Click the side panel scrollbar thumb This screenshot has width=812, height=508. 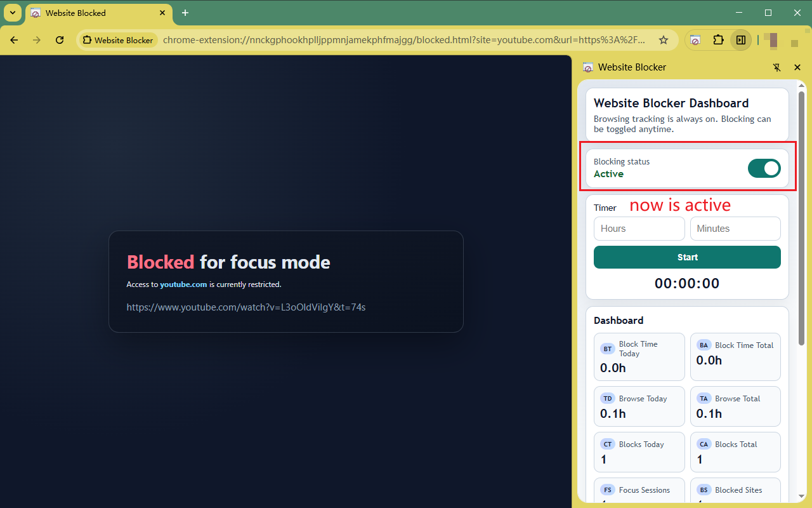pos(801,219)
